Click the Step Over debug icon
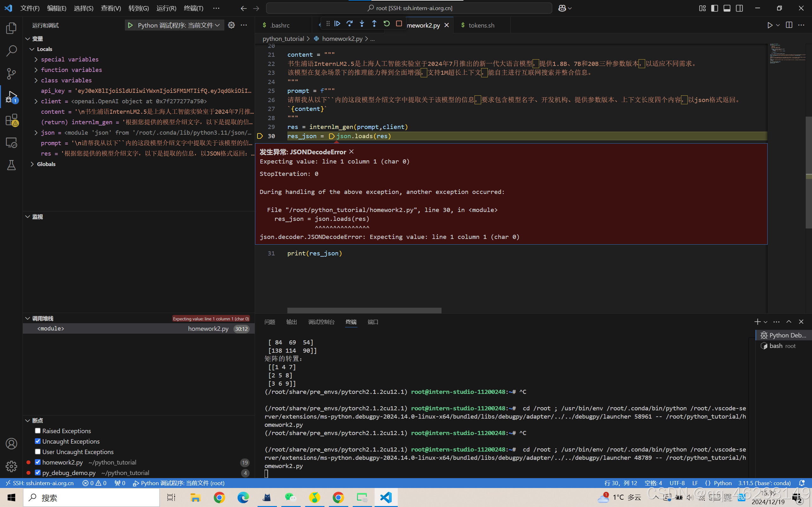Image resolution: width=812 pixels, height=507 pixels. [x=349, y=24]
